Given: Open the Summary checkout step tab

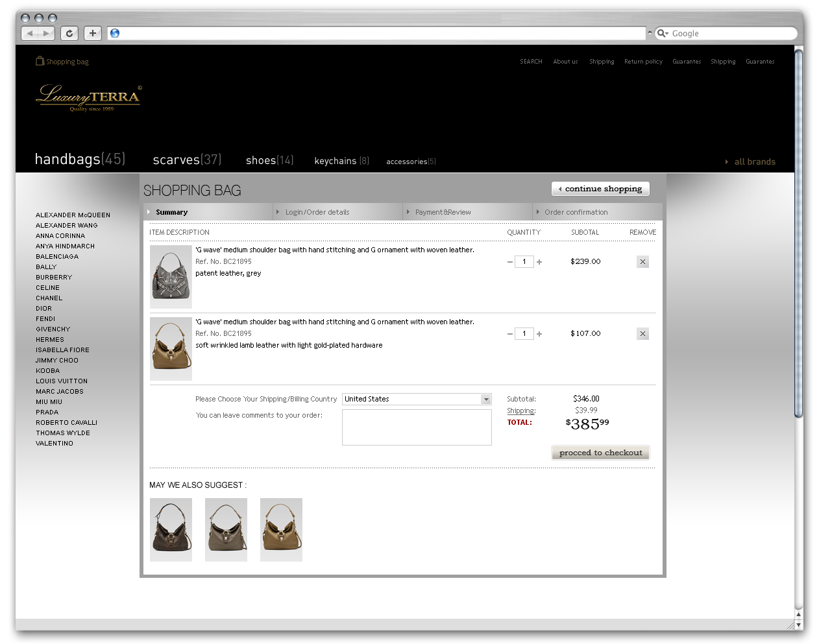Looking at the screenshot, I should 208,212.
